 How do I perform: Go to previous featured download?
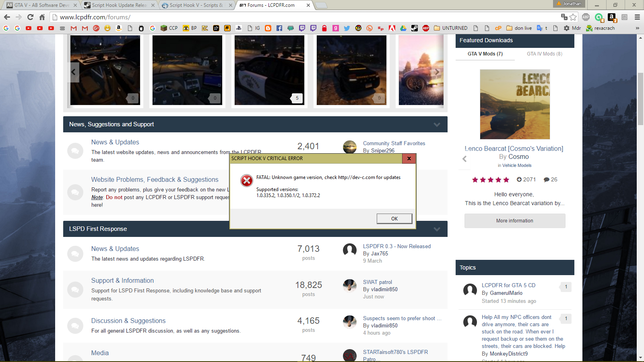pyautogui.click(x=464, y=159)
